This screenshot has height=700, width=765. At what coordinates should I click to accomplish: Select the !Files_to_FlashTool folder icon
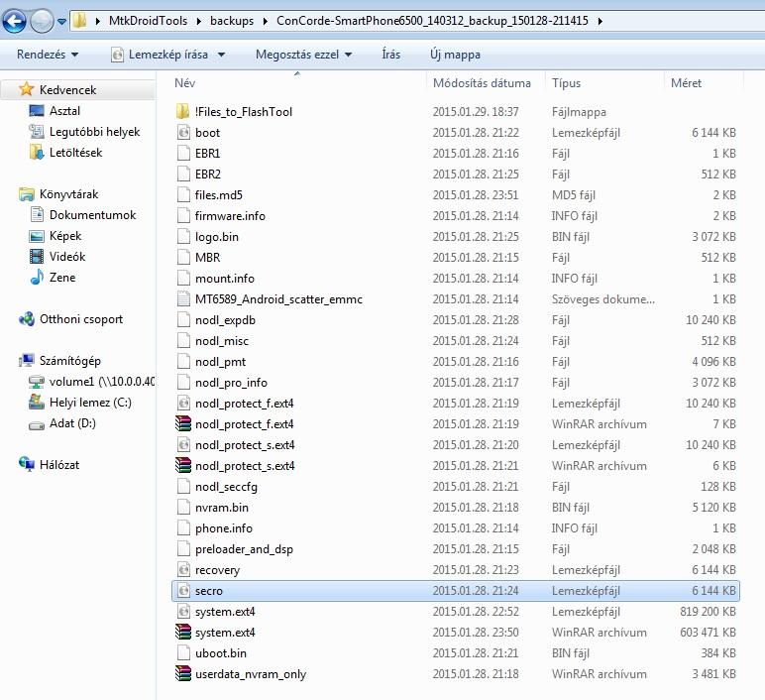click(183, 111)
